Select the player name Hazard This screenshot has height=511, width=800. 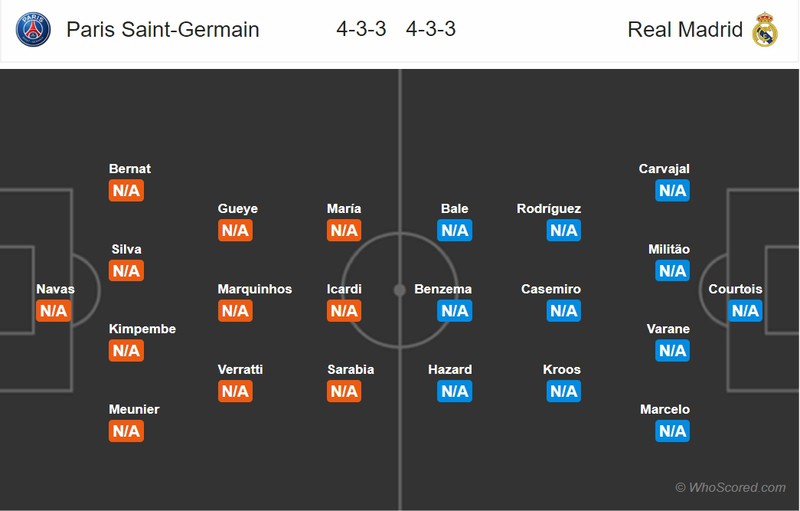450,369
